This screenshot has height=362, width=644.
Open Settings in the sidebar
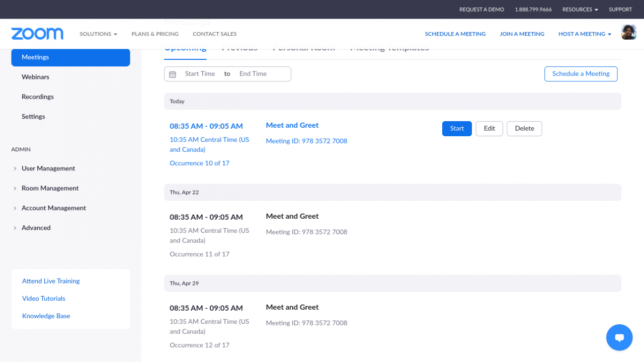pos(33,117)
